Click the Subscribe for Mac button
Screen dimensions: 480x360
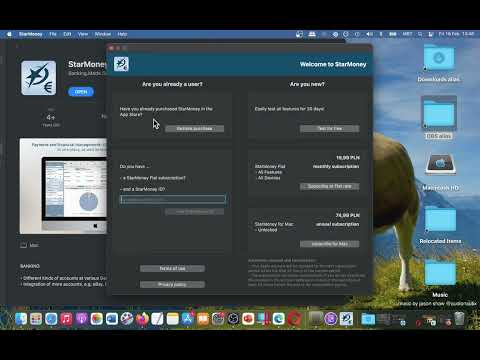(329, 244)
